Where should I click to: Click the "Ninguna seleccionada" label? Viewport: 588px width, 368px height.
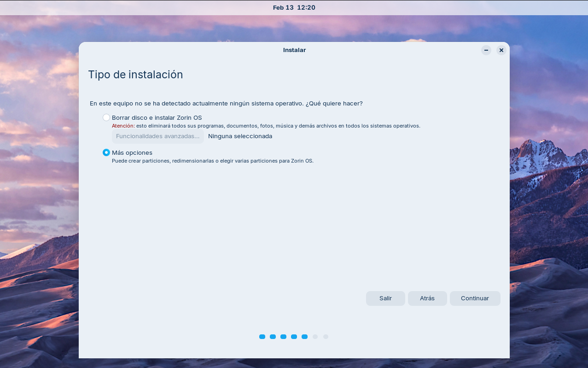coord(240,136)
